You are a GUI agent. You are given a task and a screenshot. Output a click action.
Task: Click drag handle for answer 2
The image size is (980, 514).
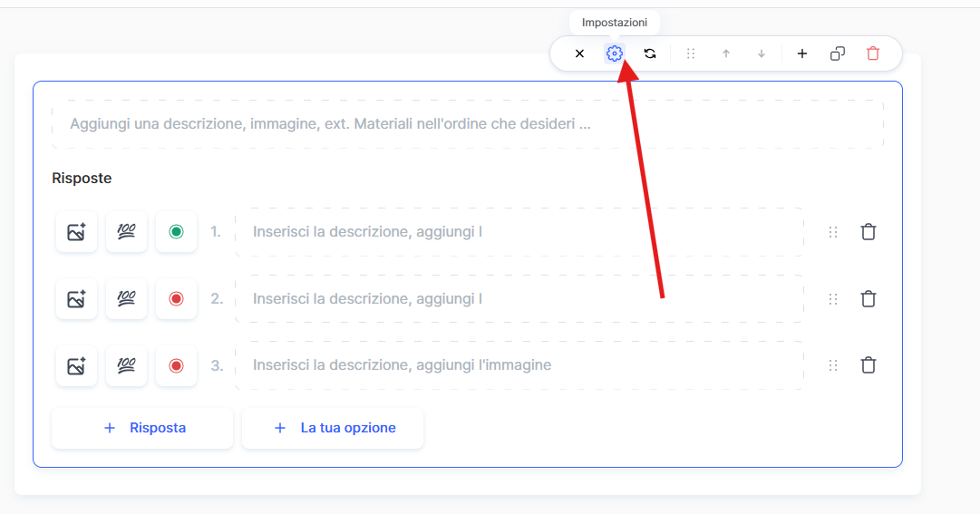[x=833, y=298]
